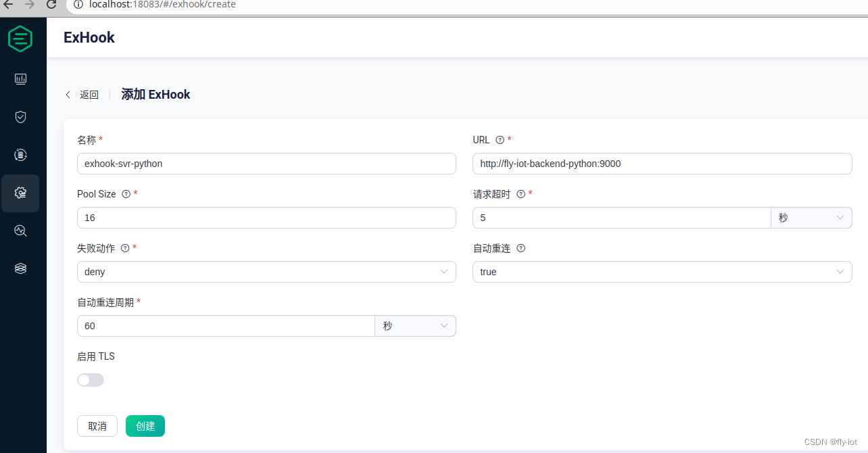Viewport: 868px width, 453px height.
Task: Open the Data Integration sidebar icon
Action: [x=20, y=155]
